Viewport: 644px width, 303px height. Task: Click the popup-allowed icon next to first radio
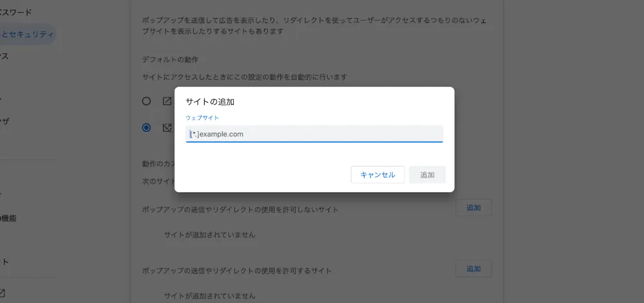click(167, 101)
